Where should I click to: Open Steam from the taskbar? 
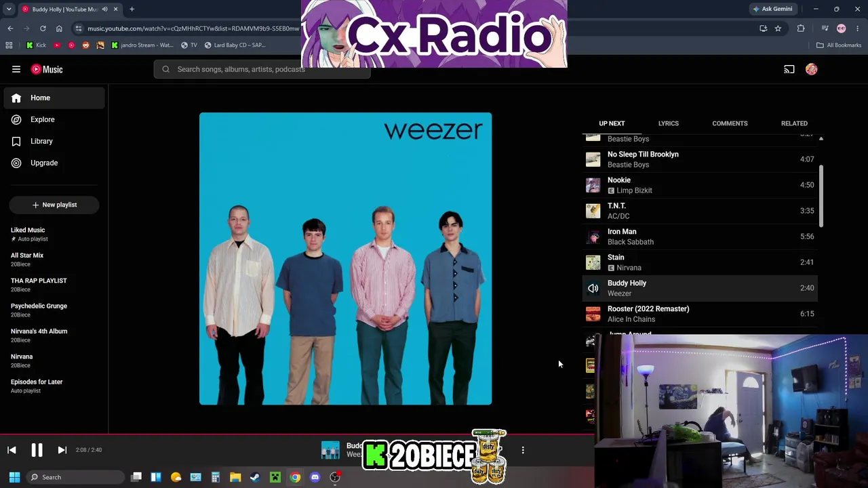255,477
